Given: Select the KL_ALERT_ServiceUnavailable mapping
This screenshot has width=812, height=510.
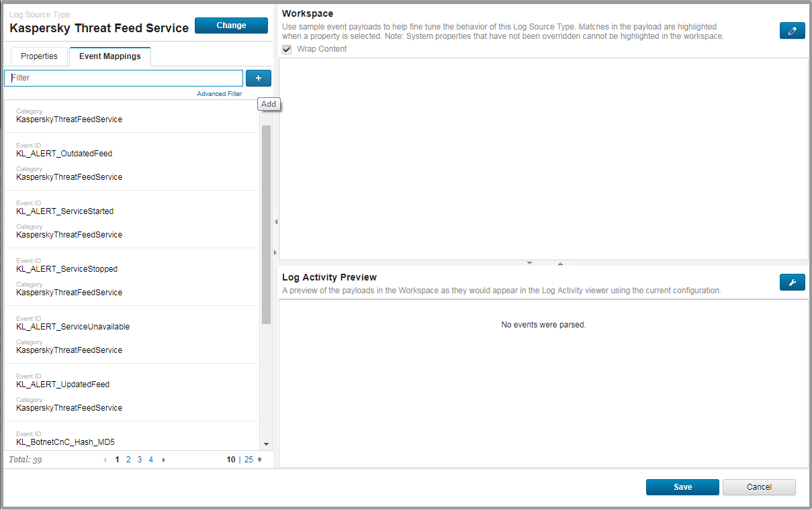Looking at the screenshot, I should (x=132, y=335).
